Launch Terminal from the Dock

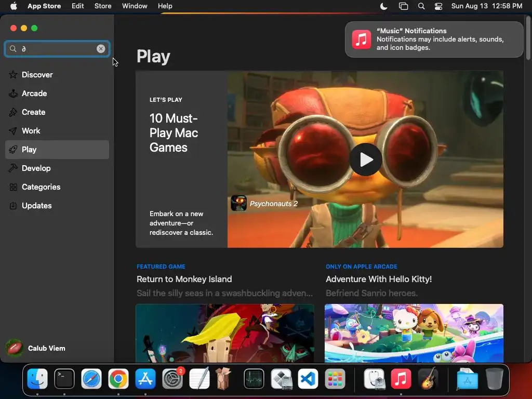[64, 379]
